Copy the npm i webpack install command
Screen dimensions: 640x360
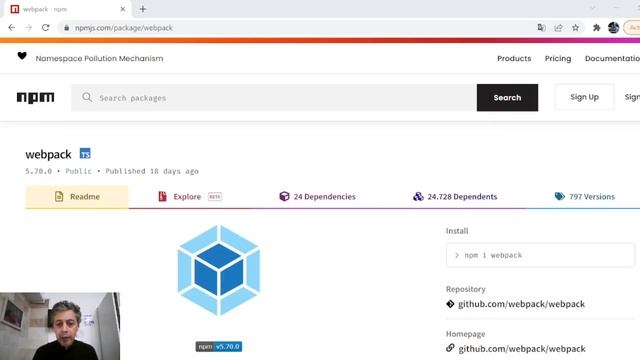[x=540, y=255]
